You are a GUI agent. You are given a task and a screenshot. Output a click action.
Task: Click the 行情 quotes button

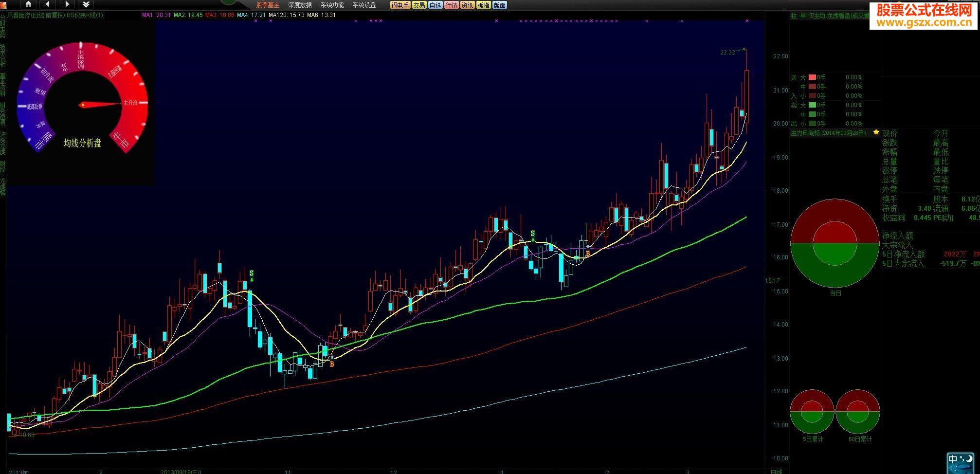452,5
